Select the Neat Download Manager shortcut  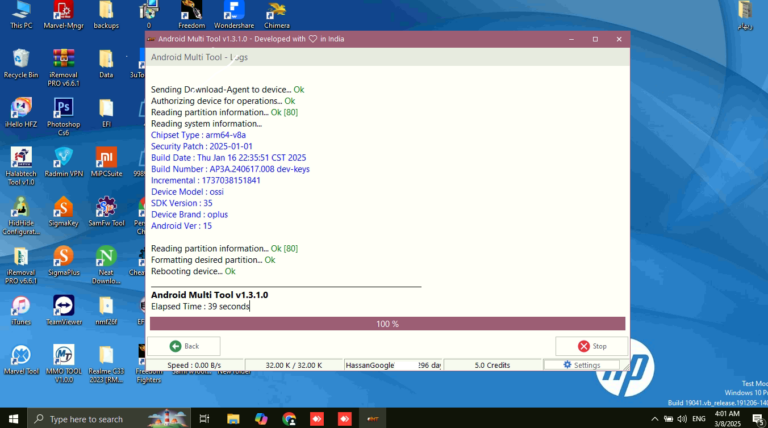pyautogui.click(x=106, y=265)
